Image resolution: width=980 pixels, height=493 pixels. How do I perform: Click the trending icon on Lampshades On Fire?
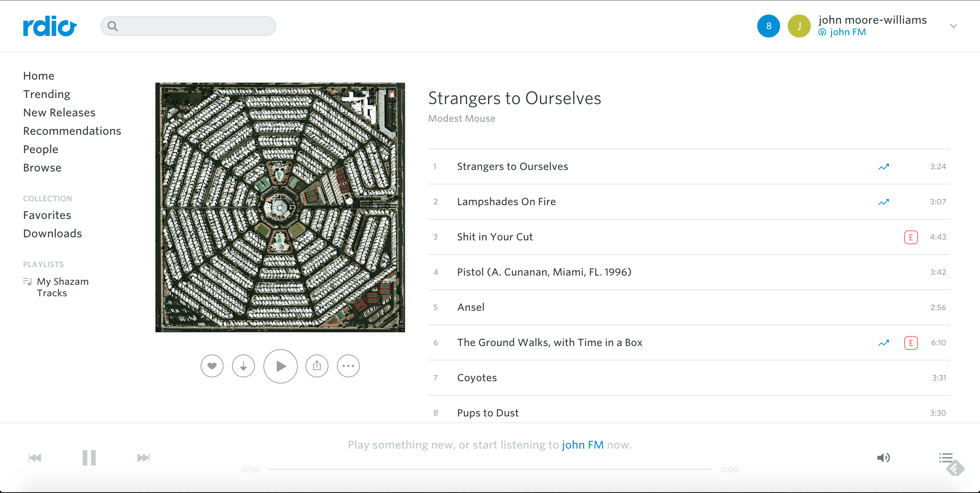(x=884, y=202)
